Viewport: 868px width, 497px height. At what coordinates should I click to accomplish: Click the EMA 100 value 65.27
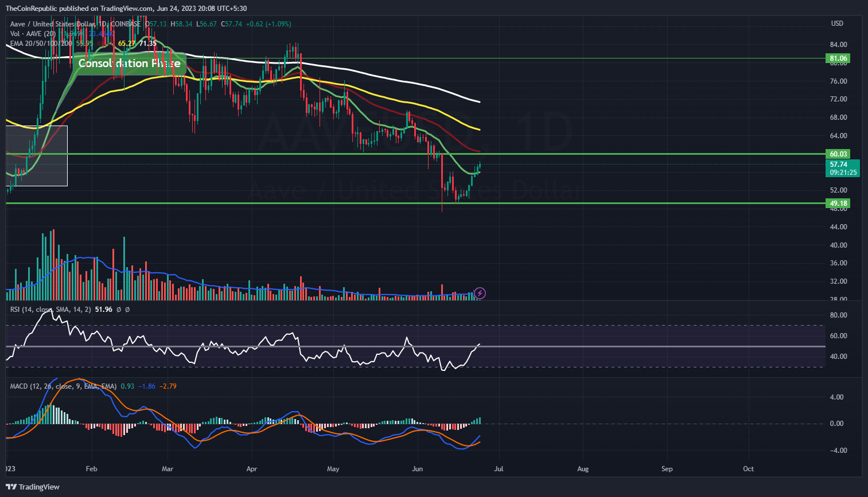127,44
